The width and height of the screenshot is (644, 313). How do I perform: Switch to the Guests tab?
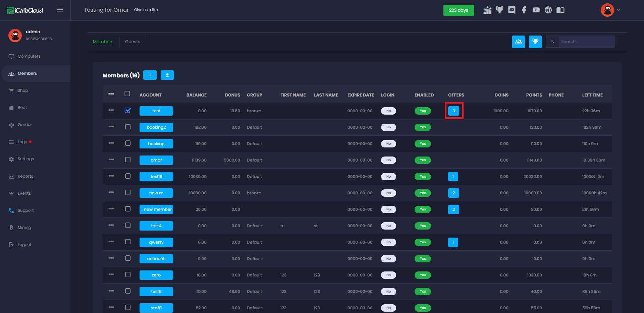[x=132, y=42]
